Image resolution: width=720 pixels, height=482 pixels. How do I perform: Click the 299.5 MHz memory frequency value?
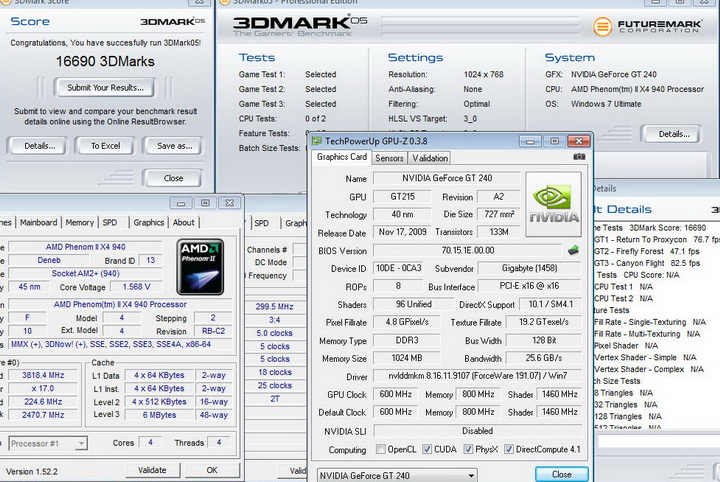pos(275,307)
